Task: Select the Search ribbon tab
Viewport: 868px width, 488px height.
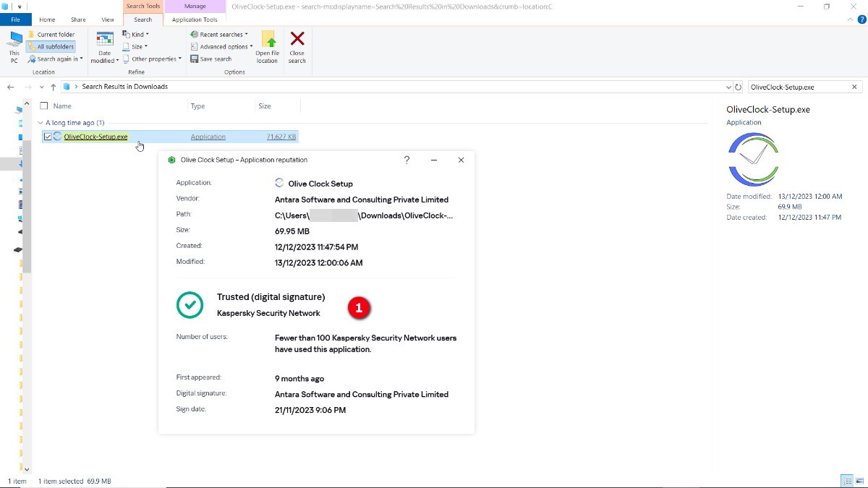Action: pyautogui.click(x=143, y=20)
